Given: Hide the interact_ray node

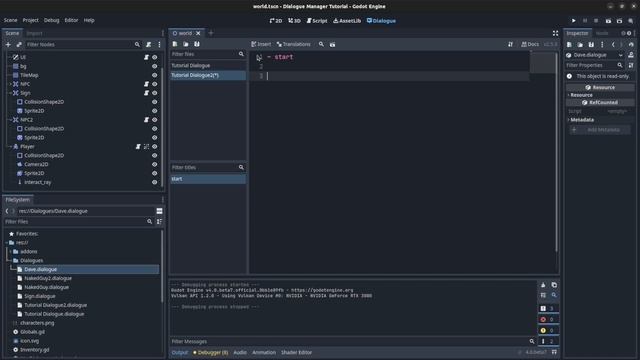Looking at the screenshot, I should [x=154, y=182].
